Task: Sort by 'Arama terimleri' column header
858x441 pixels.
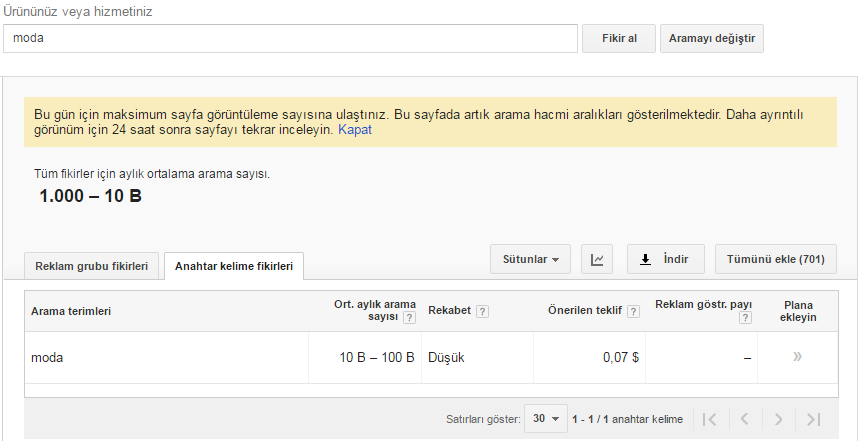Action: tap(71, 311)
